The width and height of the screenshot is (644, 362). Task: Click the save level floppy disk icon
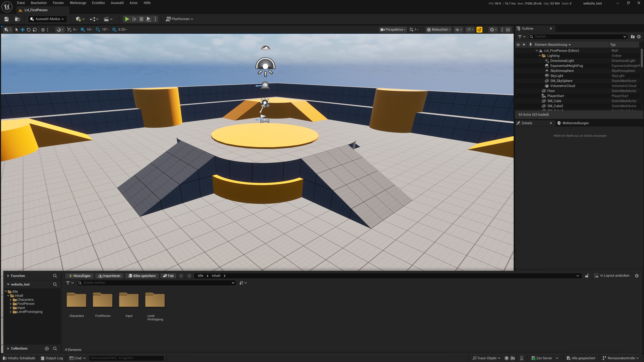coord(7,19)
